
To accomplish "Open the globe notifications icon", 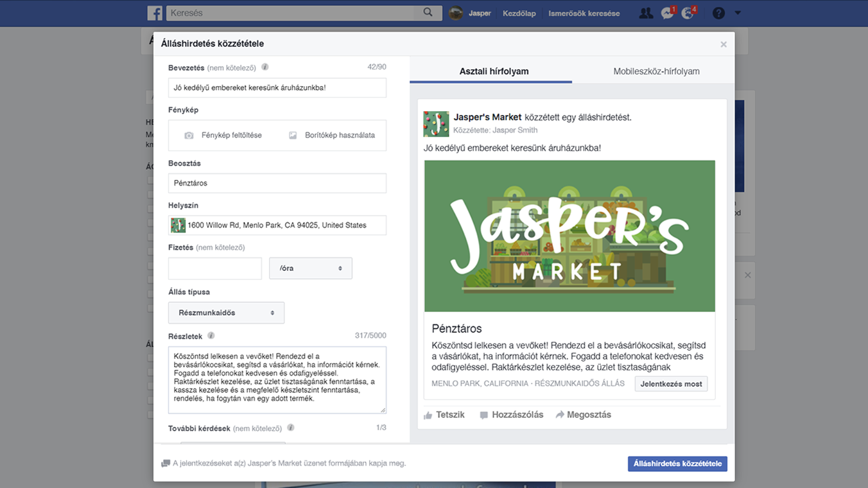I will point(688,13).
